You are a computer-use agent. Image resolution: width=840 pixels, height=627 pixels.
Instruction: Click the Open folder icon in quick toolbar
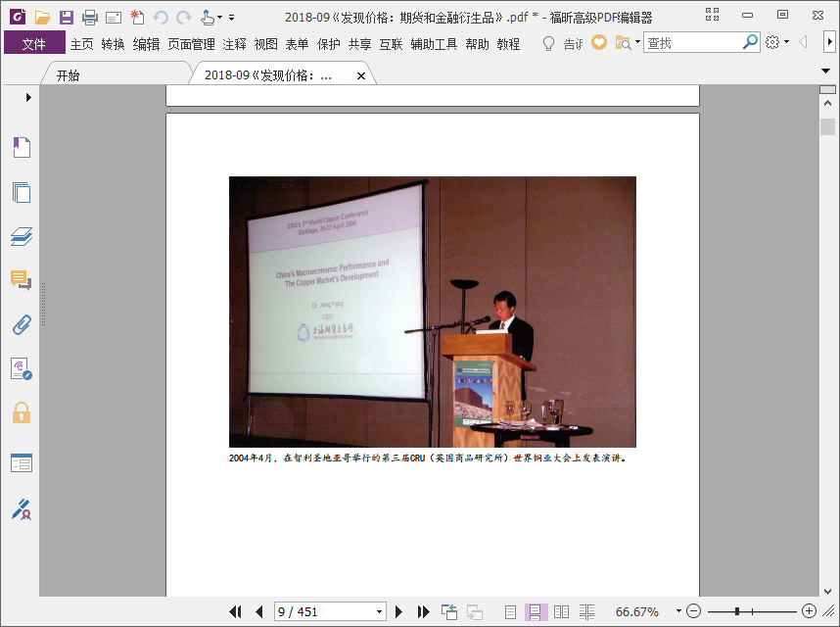point(42,18)
